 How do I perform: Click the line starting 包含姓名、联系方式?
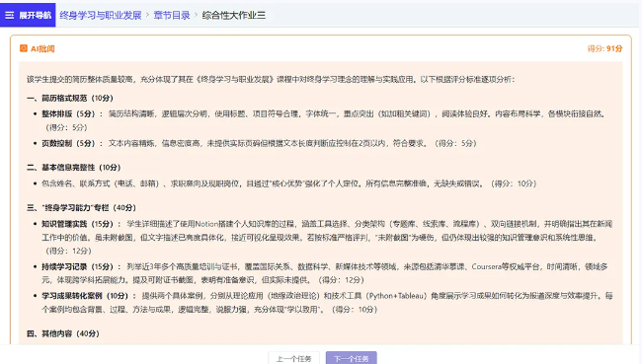coord(289,183)
